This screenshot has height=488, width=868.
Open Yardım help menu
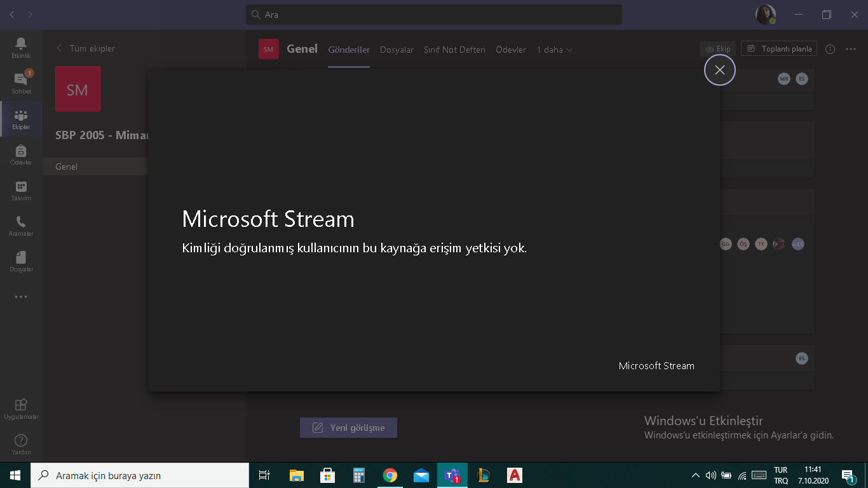tap(21, 444)
